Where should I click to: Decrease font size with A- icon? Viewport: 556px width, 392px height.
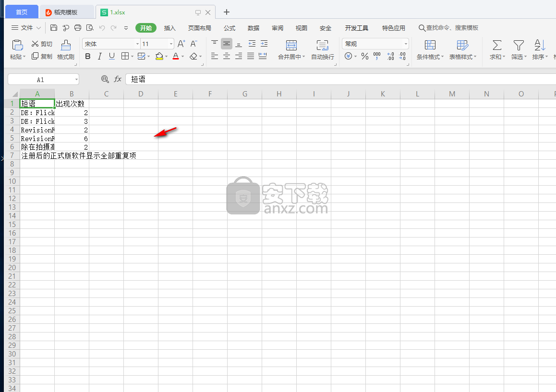point(193,44)
